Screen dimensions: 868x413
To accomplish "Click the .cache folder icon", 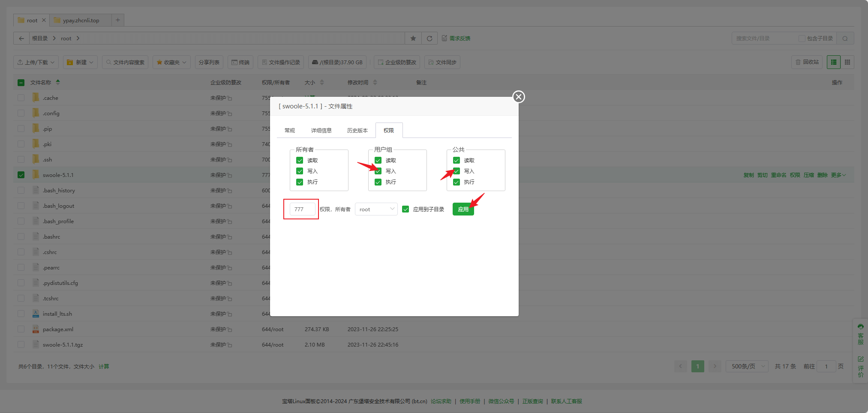I will click(36, 98).
